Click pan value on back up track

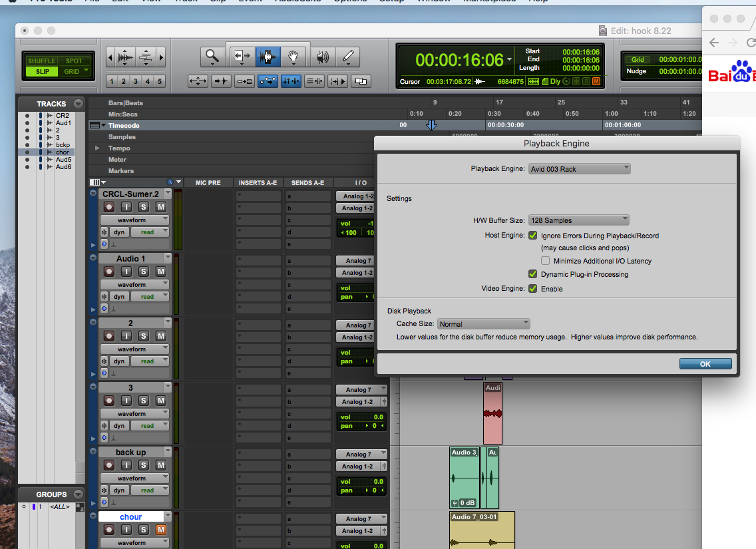click(x=374, y=490)
